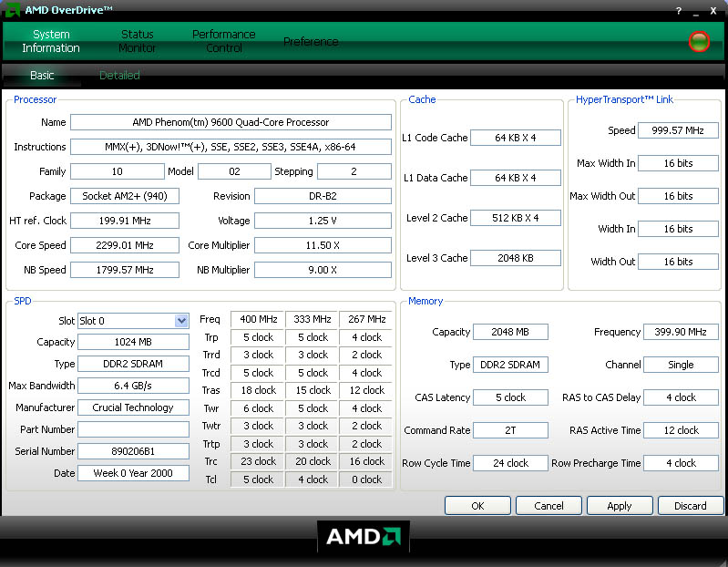The height and width of the screenshot is (567, 728).
Task: Click the Model value 02 field
Action: (x=234, y=171)
